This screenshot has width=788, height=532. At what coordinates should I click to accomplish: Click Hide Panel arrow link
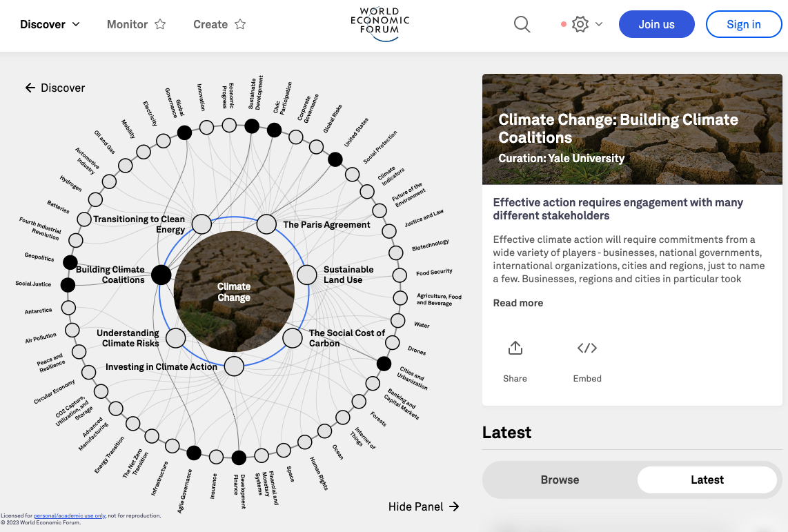(424, 506)
